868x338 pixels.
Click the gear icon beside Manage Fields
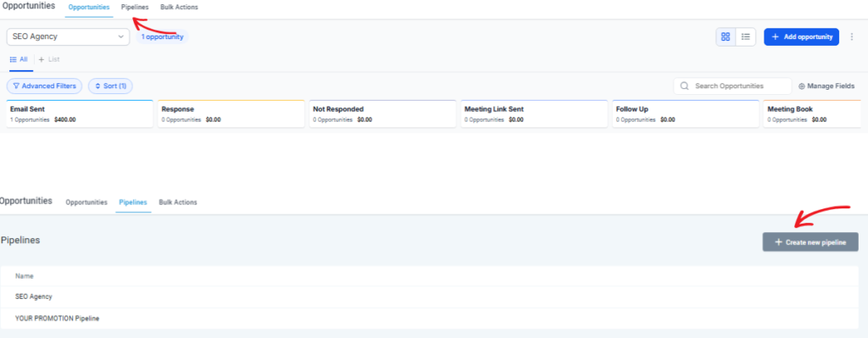click(x=802, y=86)
